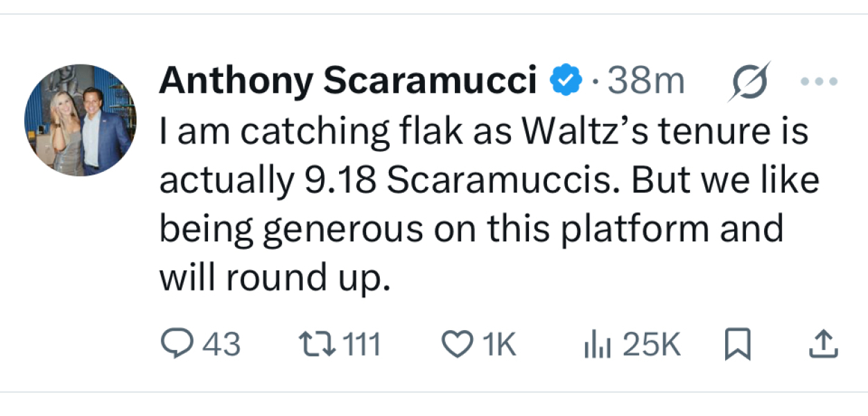Click the blue verified badge

click(x=564, y=78)
